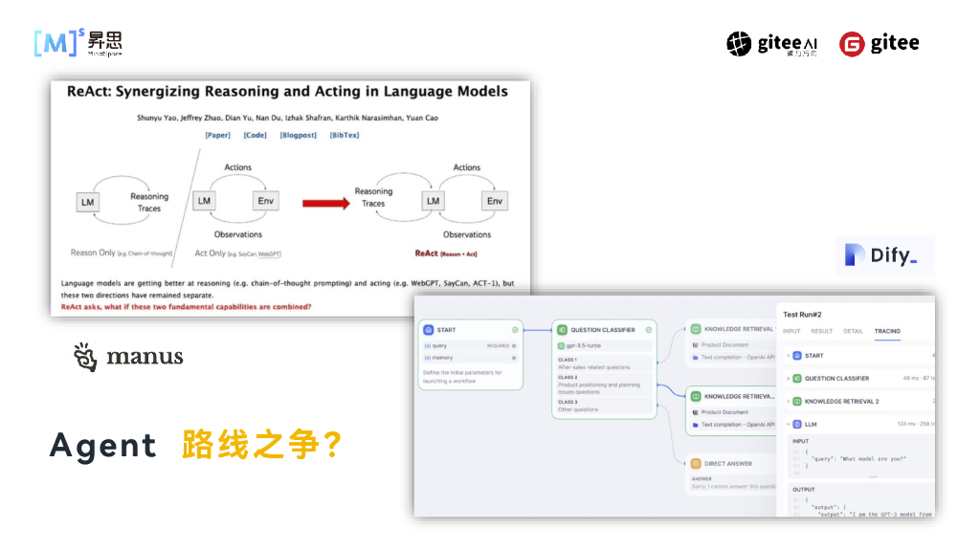Click the '124 ms' LLM timing text

[906, 424]
